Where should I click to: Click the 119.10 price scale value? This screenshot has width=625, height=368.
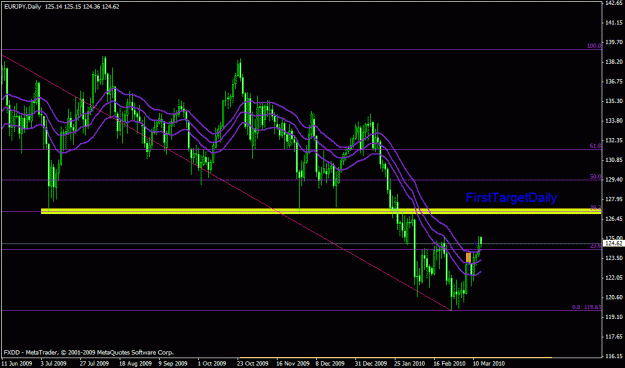point(614,317)
